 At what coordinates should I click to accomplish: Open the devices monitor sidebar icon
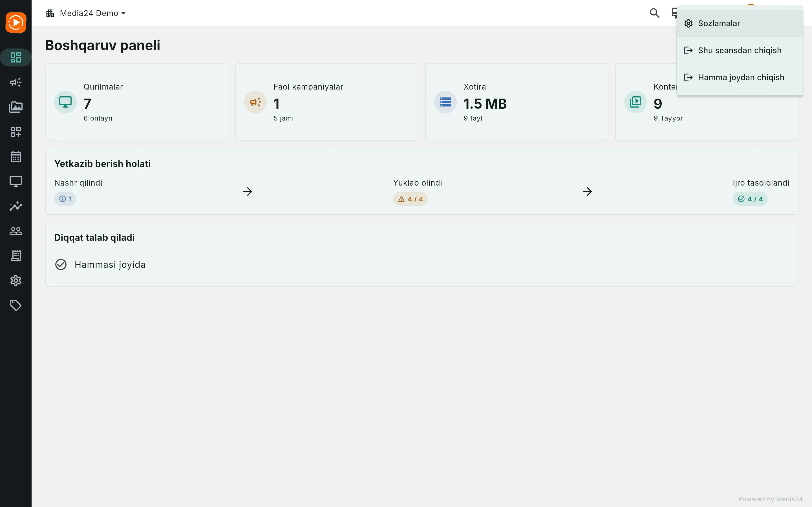coord(16,181)
